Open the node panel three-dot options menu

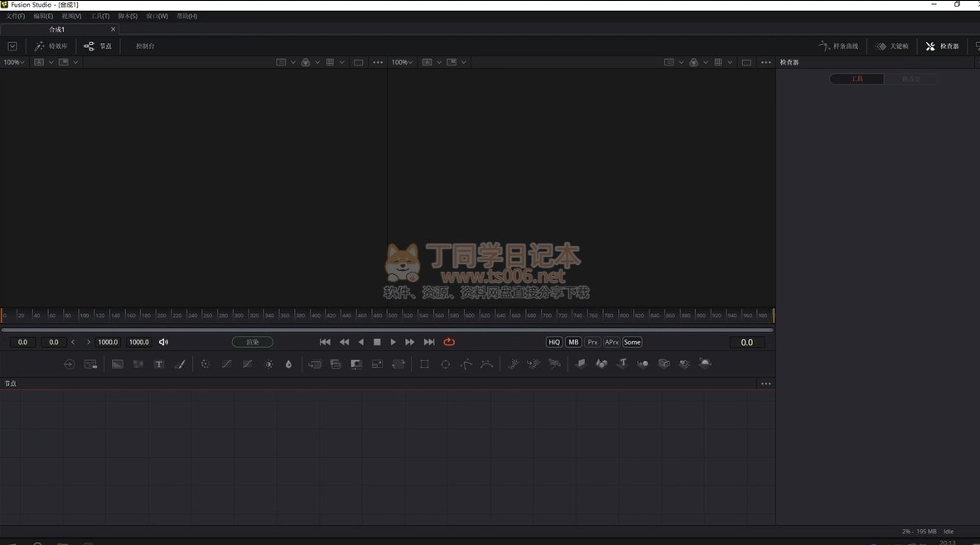coord(765,383)
